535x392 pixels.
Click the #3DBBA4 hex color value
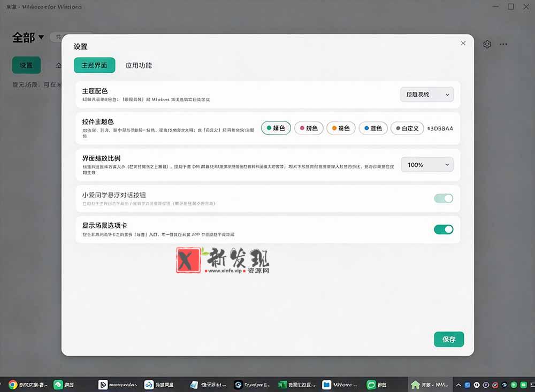pyautogui.click(x=440, y=129)
